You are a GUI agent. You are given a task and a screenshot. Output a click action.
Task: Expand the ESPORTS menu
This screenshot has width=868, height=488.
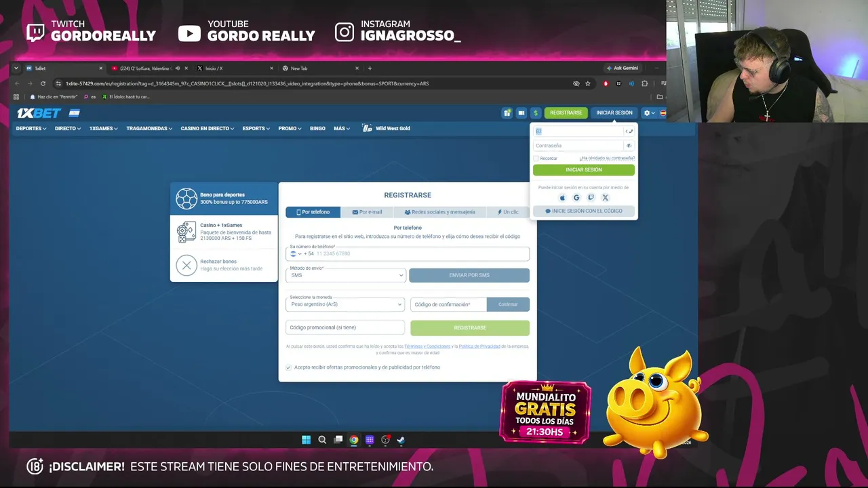pos(256,129)
